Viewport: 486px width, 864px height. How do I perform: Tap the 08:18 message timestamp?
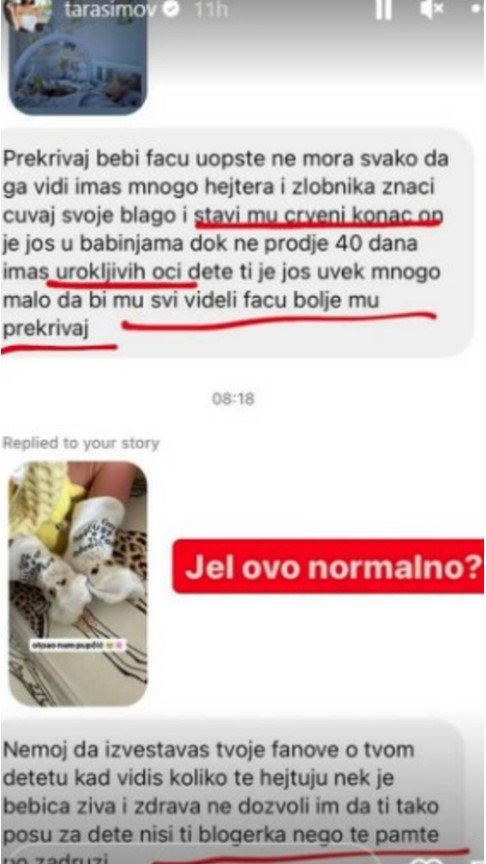click(234, 399)
